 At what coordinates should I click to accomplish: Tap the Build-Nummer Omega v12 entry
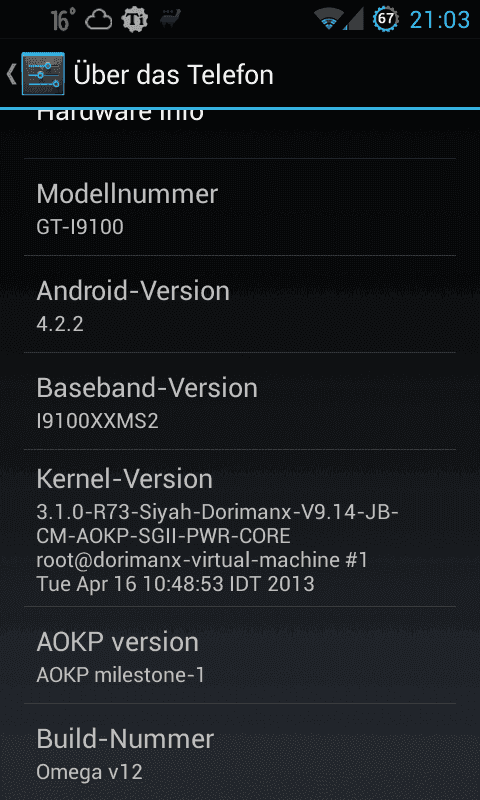pos(240,752)
